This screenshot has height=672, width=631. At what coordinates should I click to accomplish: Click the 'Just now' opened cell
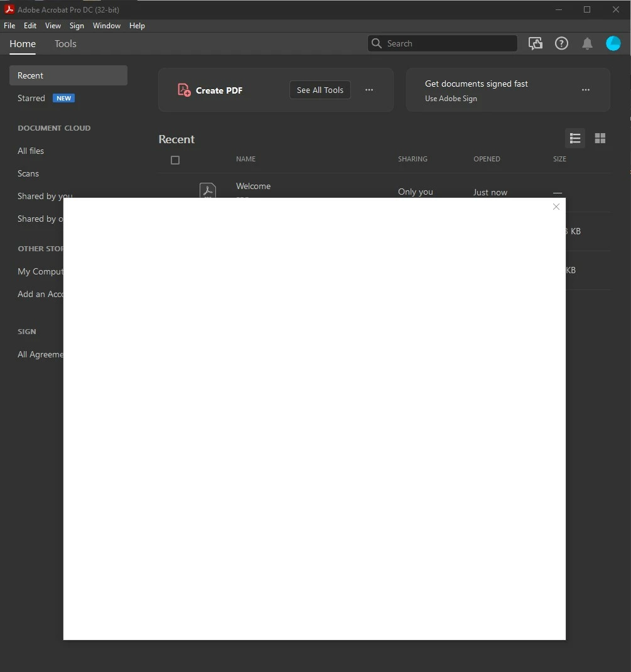pyautogui.click(x=490, y=192)
